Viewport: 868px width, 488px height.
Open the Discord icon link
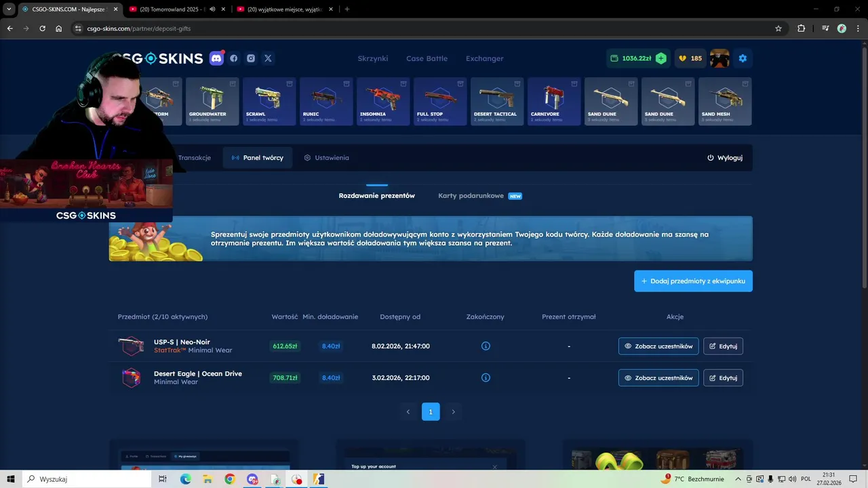[216, 58]
